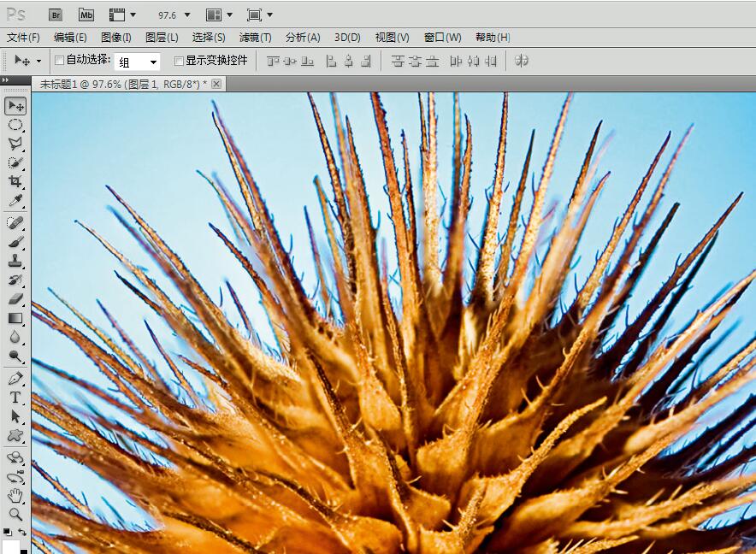Close the 未标题1 document tab

click(216, 83)
